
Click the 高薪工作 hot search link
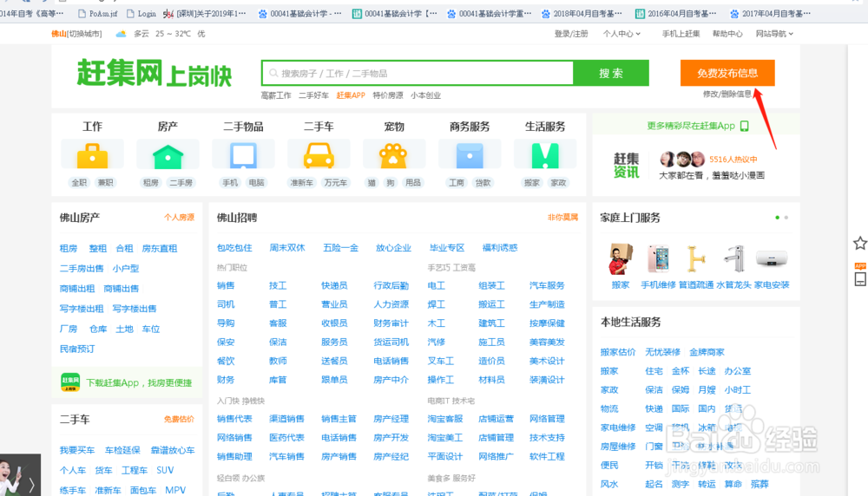[x=276, y=95]
